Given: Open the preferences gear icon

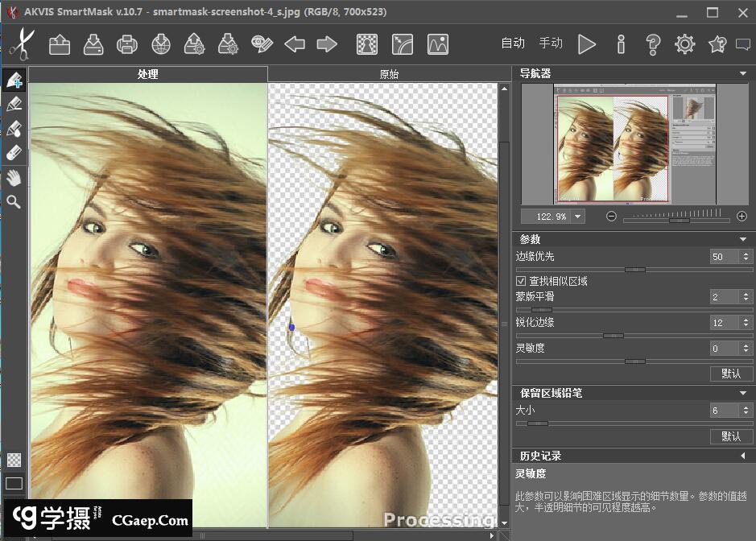Looking at the screenshot, I should pos(685,44).
